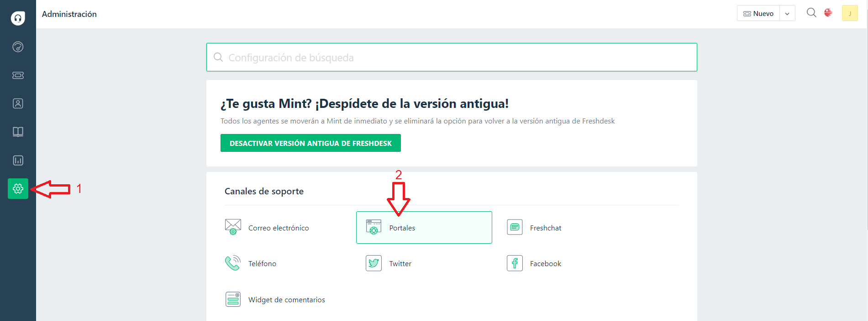Open the Reports chart icon in sidebar
868x321 pixels.
pyautogui.click(x=18, y=160)
